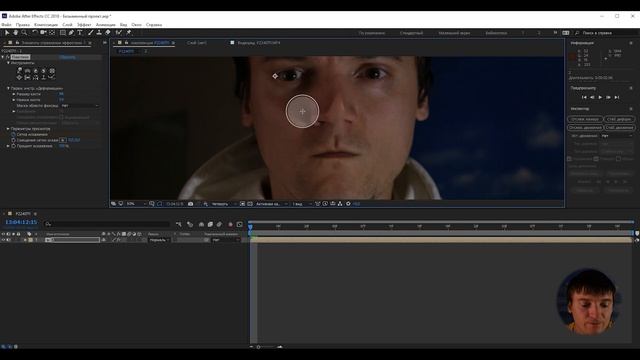Image resolution: width=640 pixels, height=360 pixels.
Task: Click the current time indicator playhead
Action: [250, 227]
